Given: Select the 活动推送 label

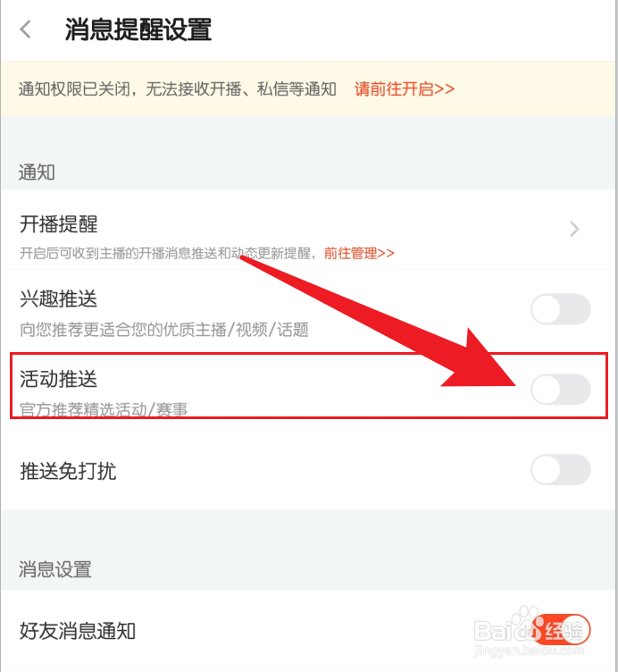Looking at the screenshot, I should pyautogui.click(x=59, y=379).
